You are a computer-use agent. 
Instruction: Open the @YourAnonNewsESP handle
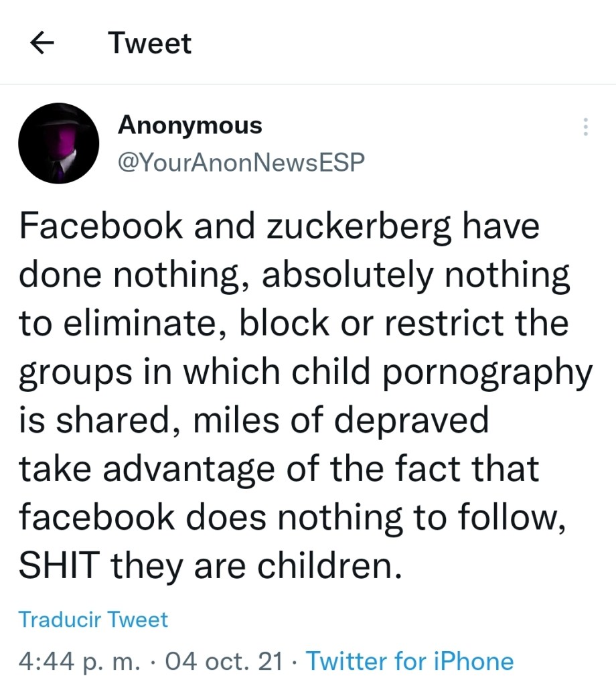241,162
